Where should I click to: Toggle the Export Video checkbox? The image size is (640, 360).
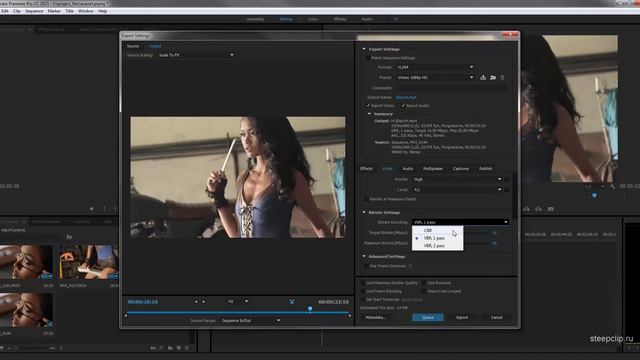[368, 106]
